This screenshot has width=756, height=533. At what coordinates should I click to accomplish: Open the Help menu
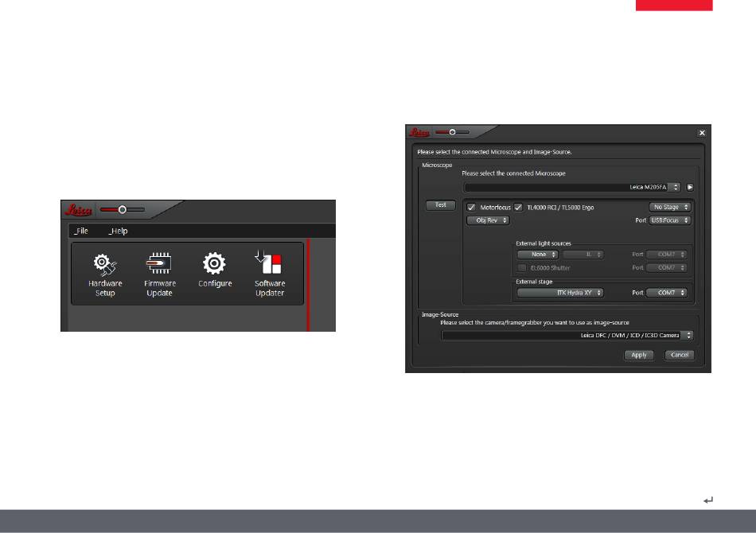coord(118,231)
